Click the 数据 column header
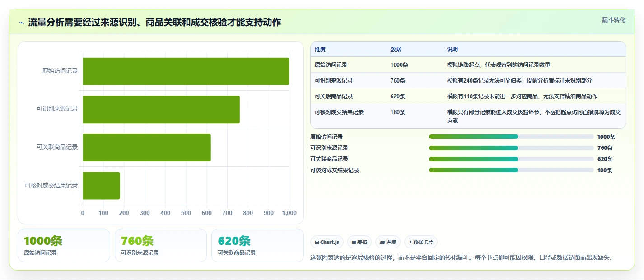This screenshot has width=644, height=280. coord(396,49)
